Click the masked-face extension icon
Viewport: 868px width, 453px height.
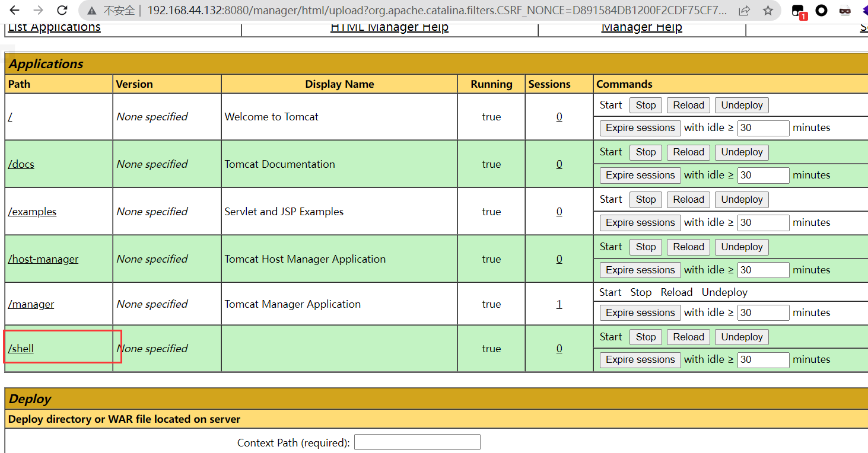coord(845,11)
